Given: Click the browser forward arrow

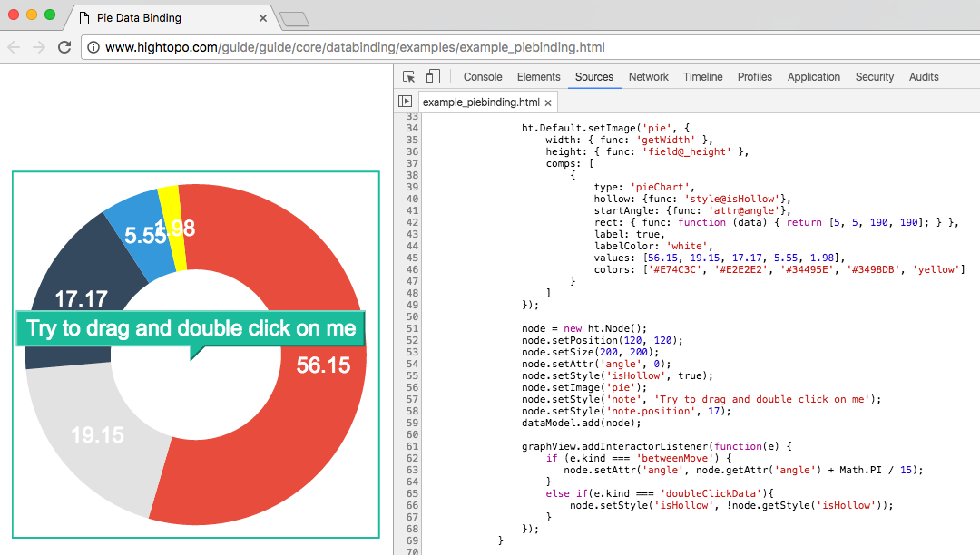Looking at the screenshot, I should [x=39, y=47].
